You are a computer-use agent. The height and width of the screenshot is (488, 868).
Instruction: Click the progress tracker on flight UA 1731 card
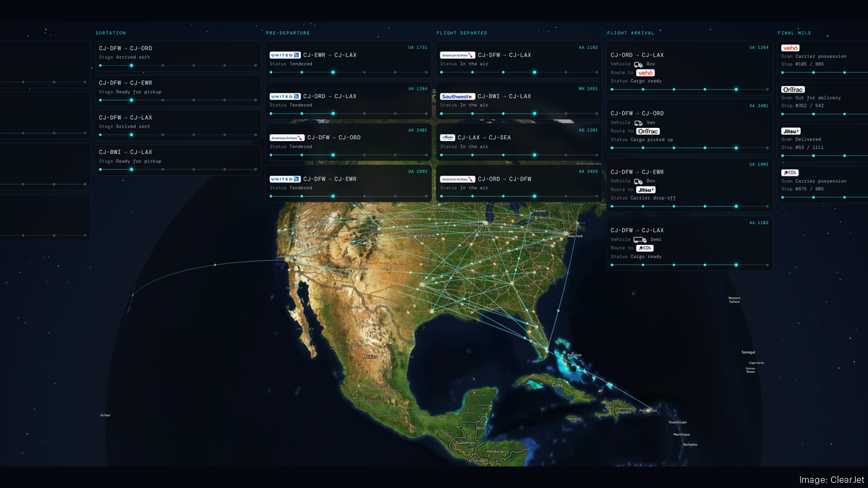pyautogui.click(x=349, y=72)
